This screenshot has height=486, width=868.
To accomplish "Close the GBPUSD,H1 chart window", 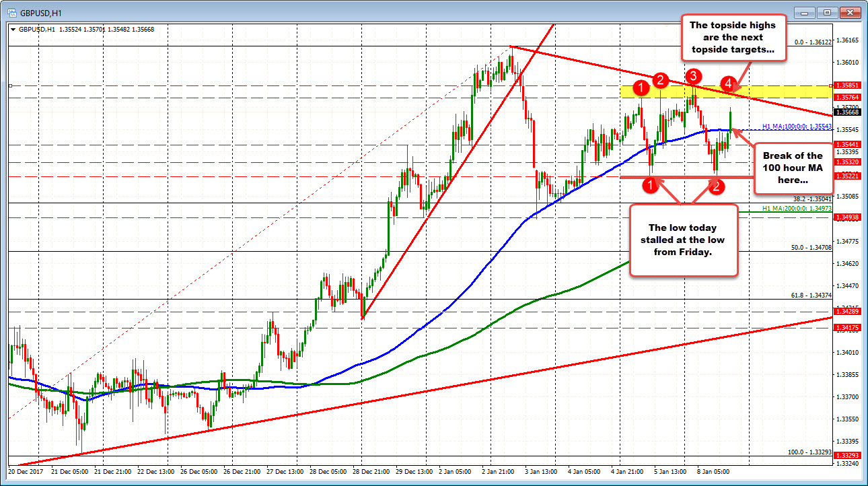I will [850, 11].
